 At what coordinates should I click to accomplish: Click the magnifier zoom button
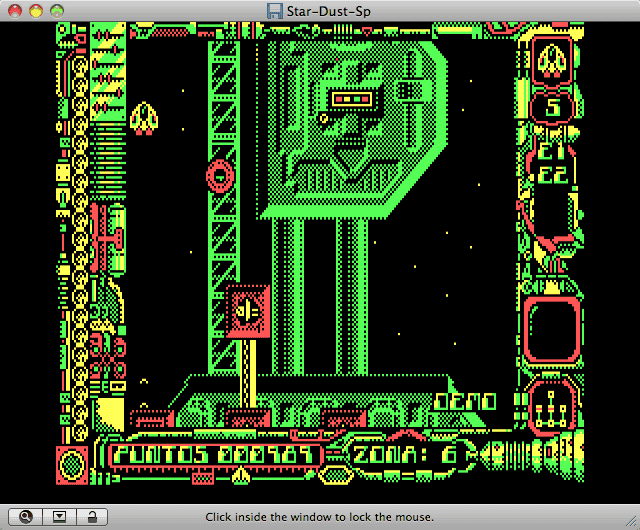25,517
